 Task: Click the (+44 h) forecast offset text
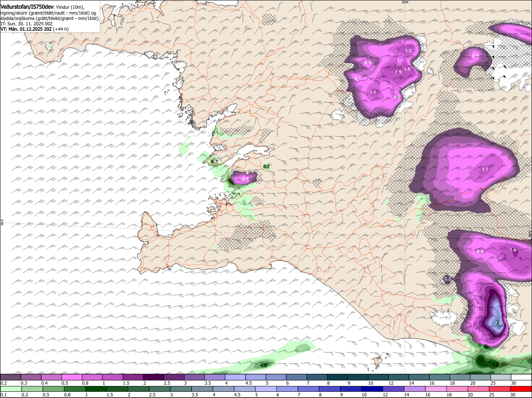pyautogui.click(x=61, y=29)
